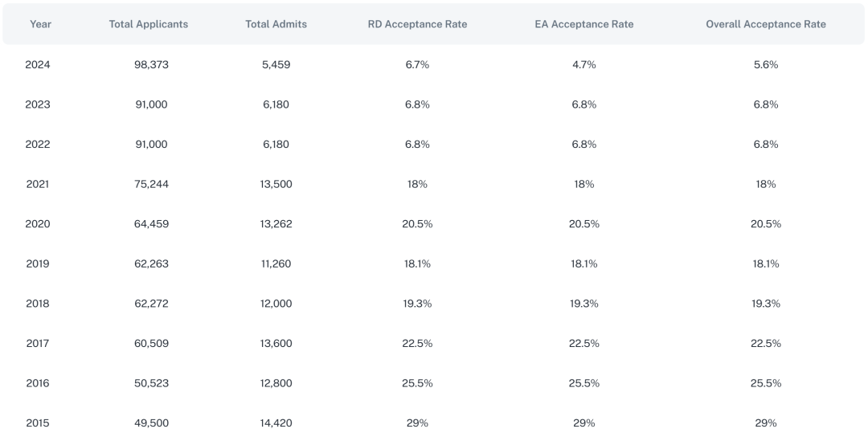Click the Total Admits column header
The image size is (868, 441).
point(276,24)
